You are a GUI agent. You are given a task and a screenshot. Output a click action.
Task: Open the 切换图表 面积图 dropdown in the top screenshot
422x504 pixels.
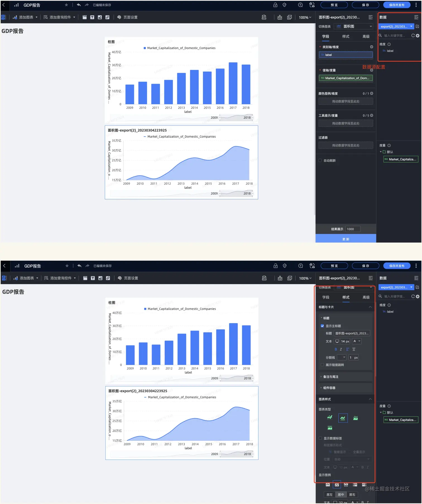point(354,26)
